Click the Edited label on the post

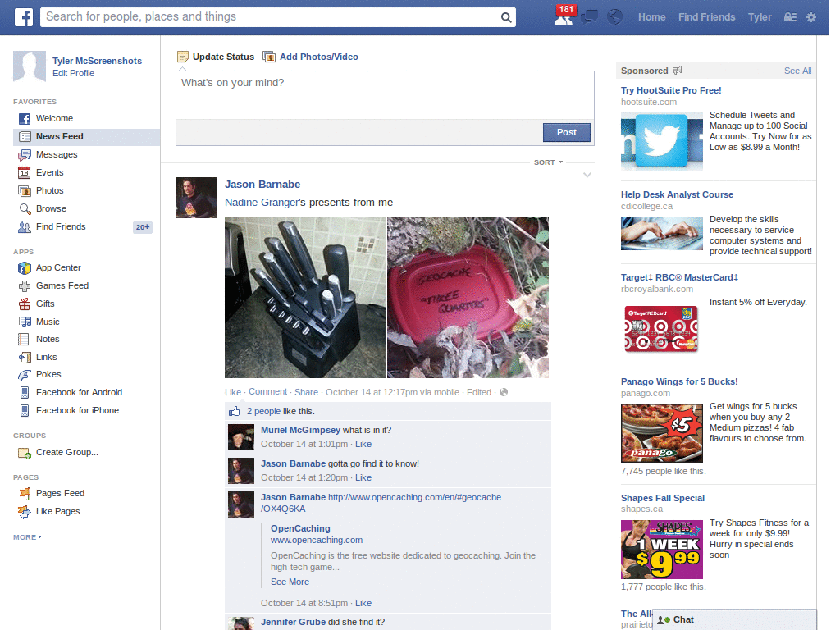[479, 393]
